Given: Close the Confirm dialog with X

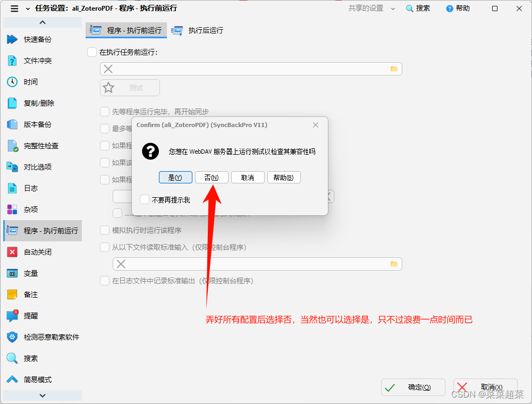Looking at the screenshot, I should click(316, 125).
